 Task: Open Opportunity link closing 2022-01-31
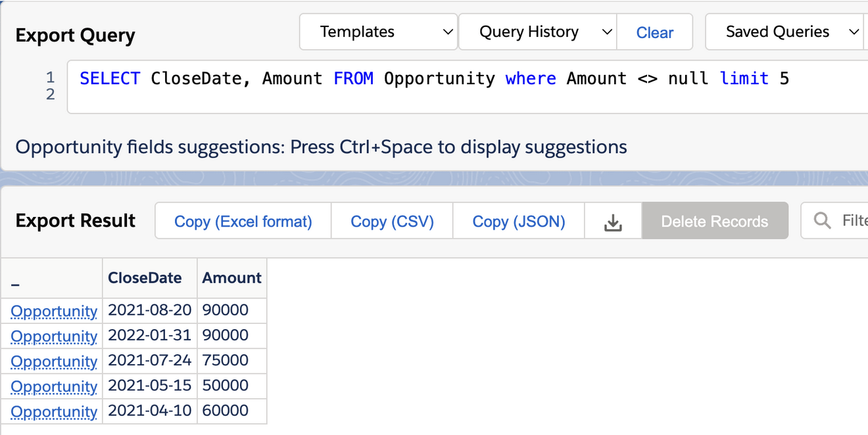tap(54, 336)
